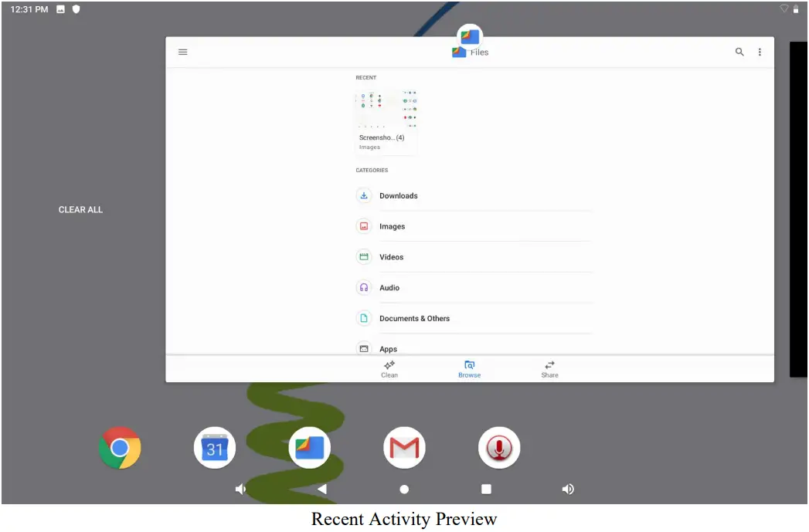Switch to the Share tab

549,369
